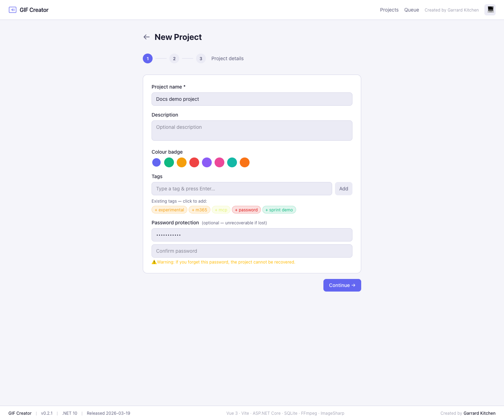This screenshot has width=504, height=420.
Task: Click the GIF Creator logo icon
Action: coord(13,10)
